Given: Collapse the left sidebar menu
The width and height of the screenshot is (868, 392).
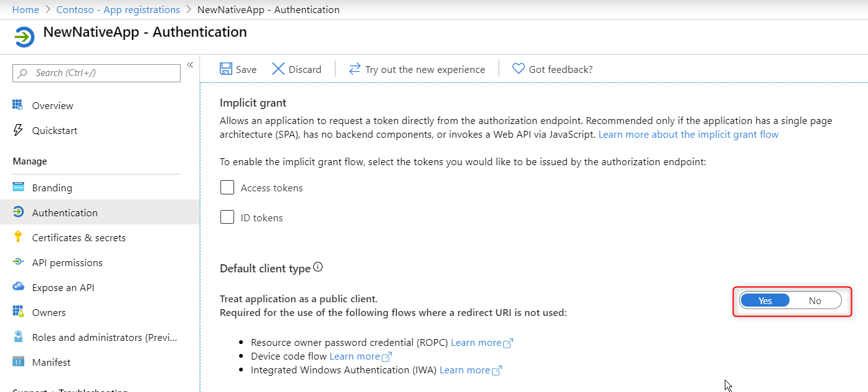Looking at the screenshot, I should 190,65.
